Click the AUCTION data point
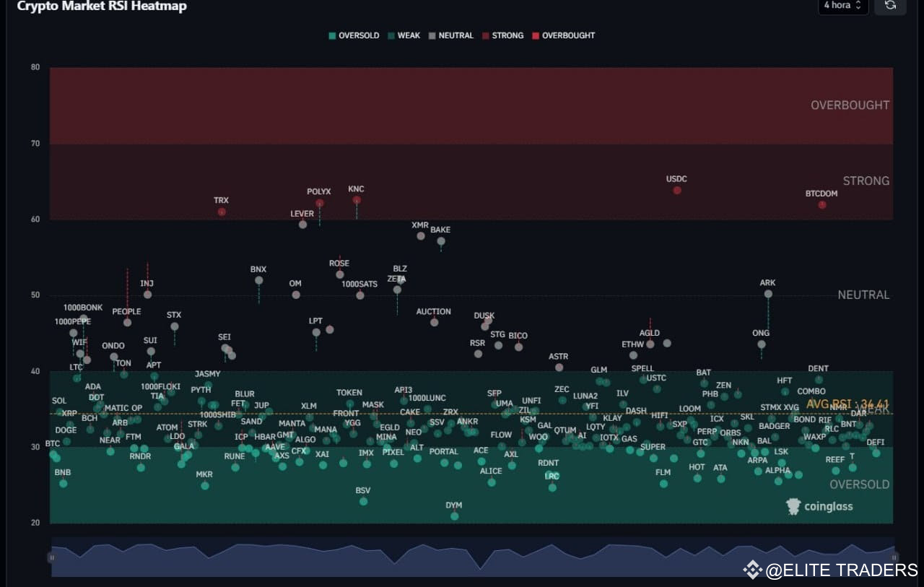The height and width of the screenshot is (587, 924). tap(435, 322)
